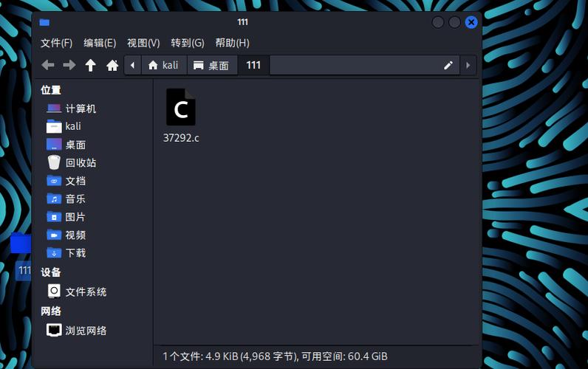This screenshot has height=369, width=588.
Task: Maximize the 111 file manager window
Action: click(454, 22)
